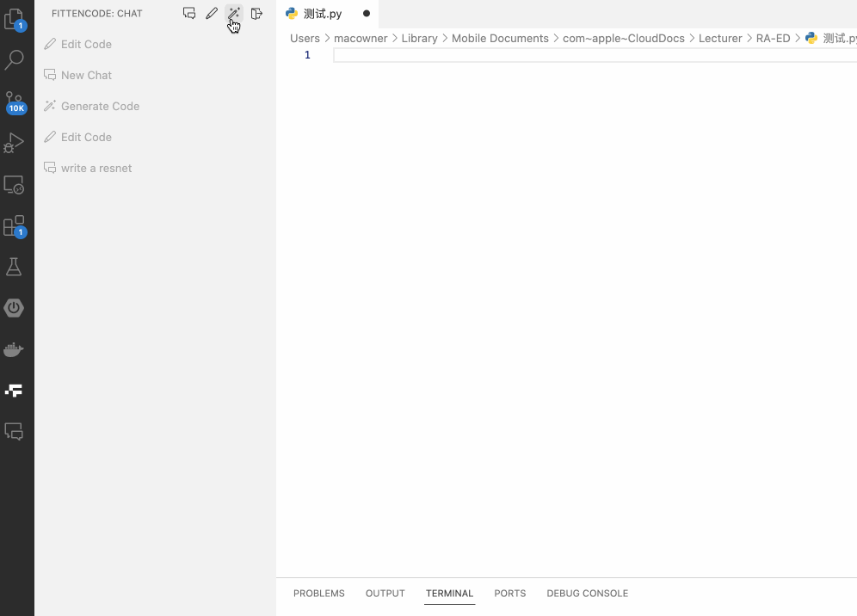857x616 pixels.
Task: Open the DEBUG CONSOLE tab
Action: pos(587,593)
